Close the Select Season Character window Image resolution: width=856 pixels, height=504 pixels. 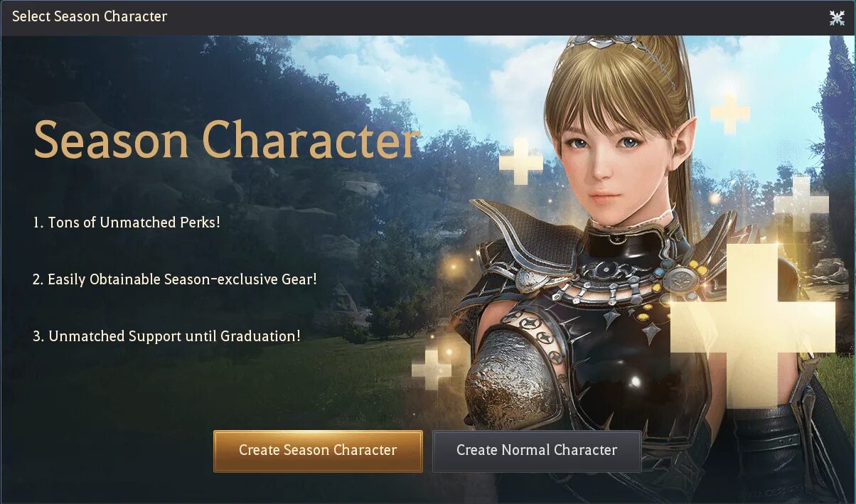(837, 18)
